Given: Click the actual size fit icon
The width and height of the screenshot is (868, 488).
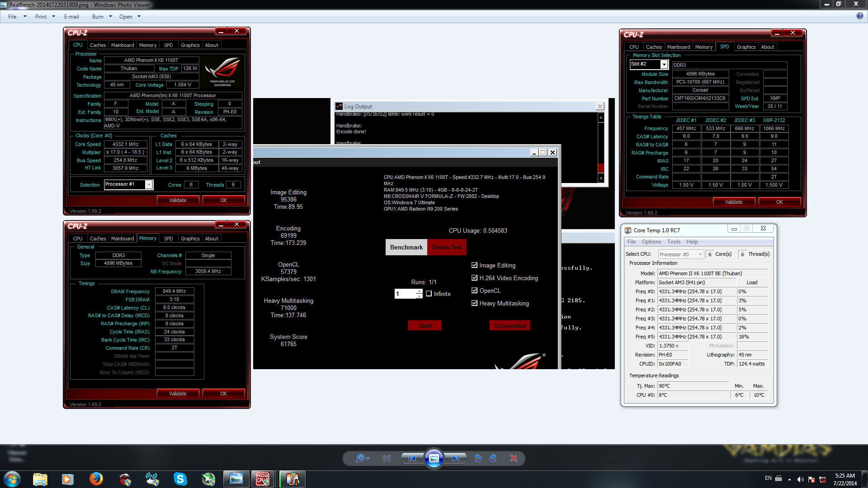Looking at the screenshot, I should [x=387, y=458].
